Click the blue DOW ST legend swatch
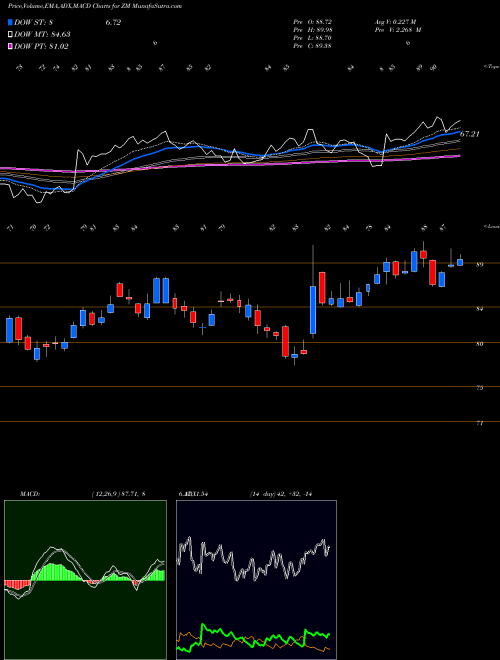This screenshot has width=500, height=660. tap(11, 23)
